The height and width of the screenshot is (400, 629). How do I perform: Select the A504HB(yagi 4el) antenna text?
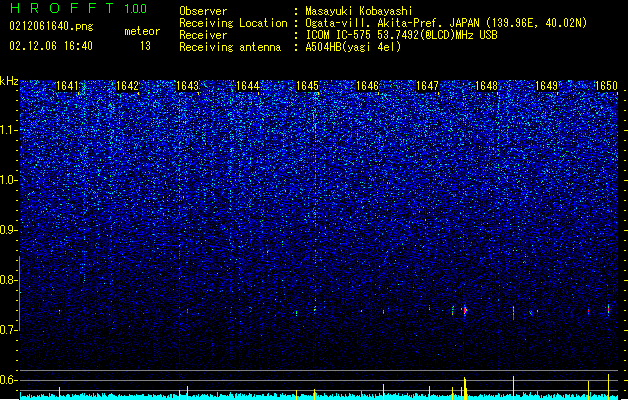click(353, 47)
